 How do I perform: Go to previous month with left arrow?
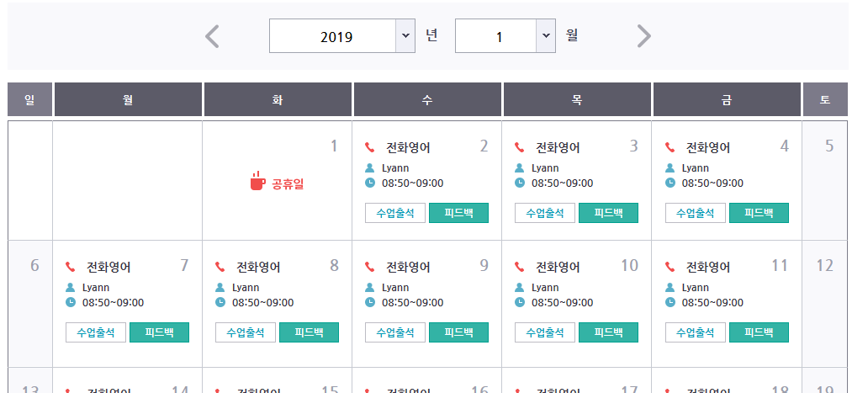point(213,36)
